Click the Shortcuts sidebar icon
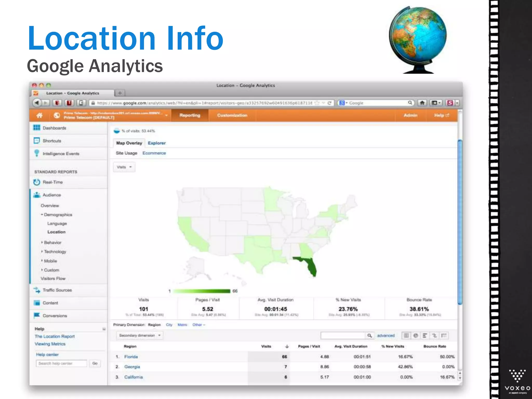The height and width of the screenshot is (399, 532). pyautogui.click(x=37, y=141)
